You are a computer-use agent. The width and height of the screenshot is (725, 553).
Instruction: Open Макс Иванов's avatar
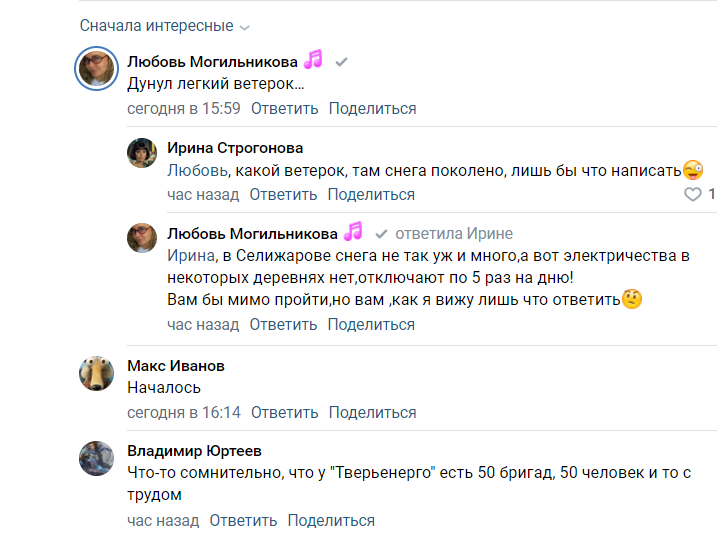pyautogui.click(x=97, y=373)
